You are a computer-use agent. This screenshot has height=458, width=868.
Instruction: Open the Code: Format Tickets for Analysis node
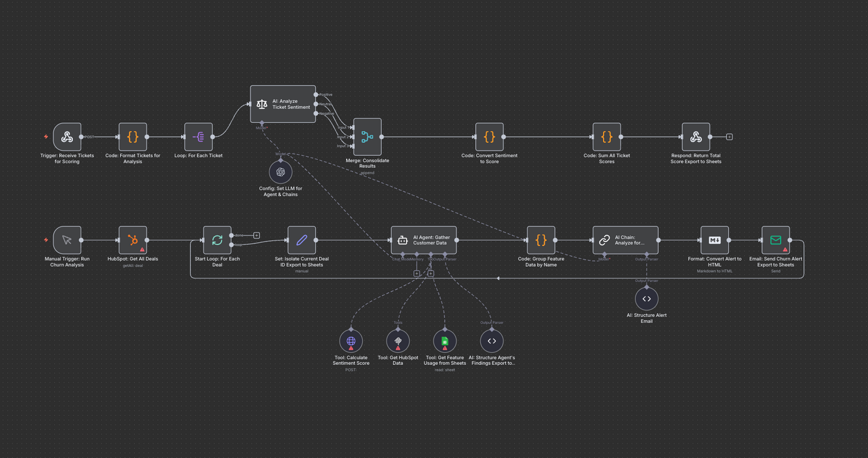coord(133,137)
